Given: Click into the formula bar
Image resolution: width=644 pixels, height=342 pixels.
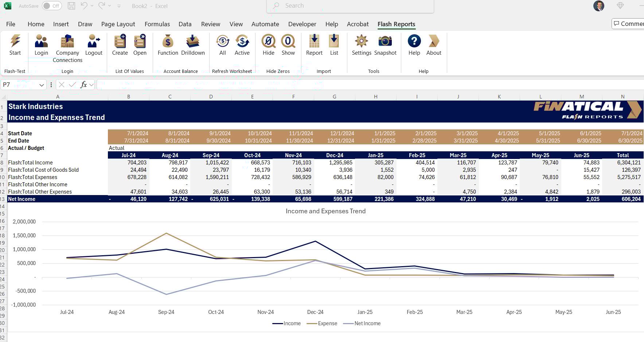Looking at the screenshot, I should point(370,85).
